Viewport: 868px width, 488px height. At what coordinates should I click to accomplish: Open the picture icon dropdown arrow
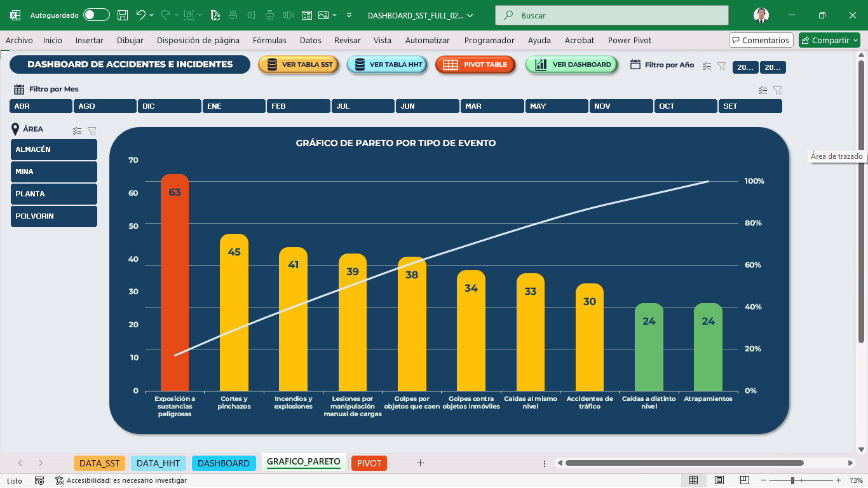pos(335,15)
